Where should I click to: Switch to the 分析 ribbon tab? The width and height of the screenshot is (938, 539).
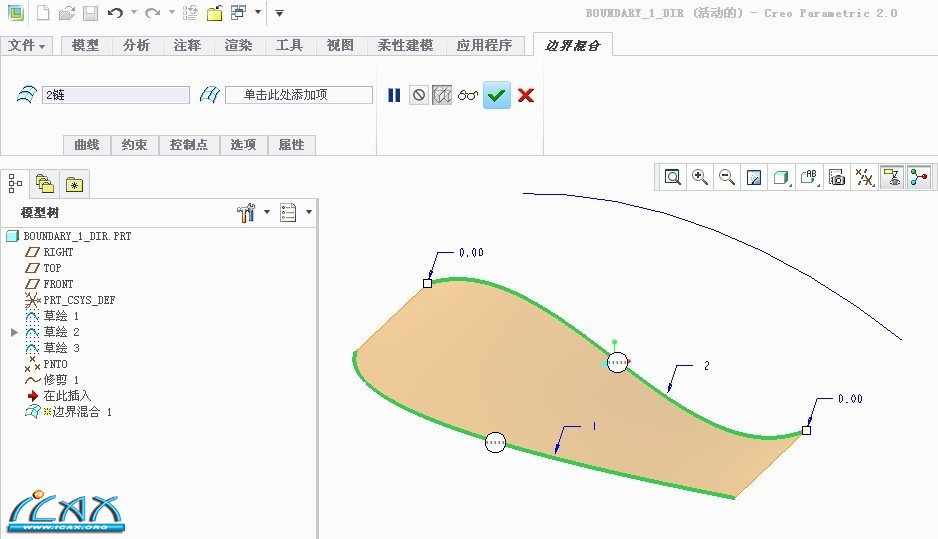tap(136, 45)
